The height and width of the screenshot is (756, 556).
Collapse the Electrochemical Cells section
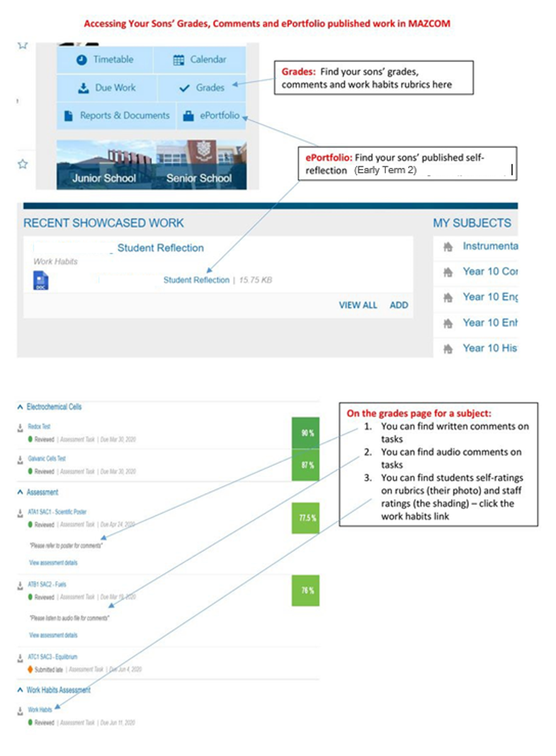pyautogui.click(x=20, y=407)
